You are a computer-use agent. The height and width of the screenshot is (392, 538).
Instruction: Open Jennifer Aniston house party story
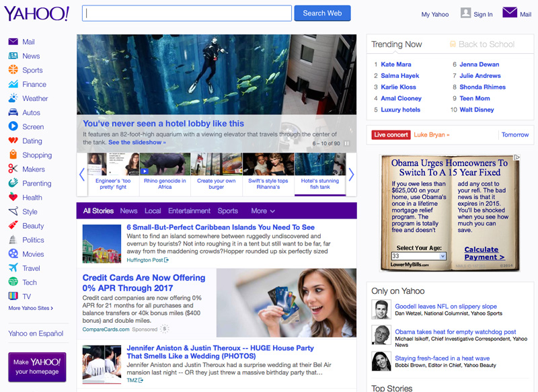pos(220,352)
